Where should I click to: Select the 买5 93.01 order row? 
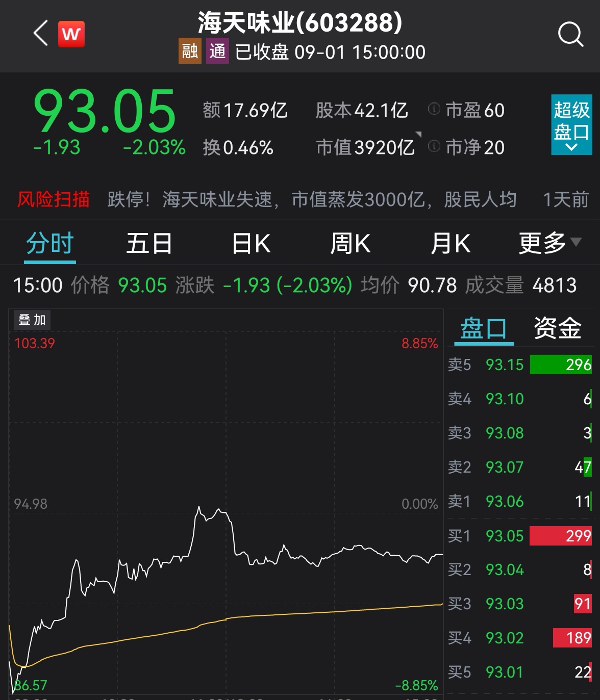(x=520, y=672)
